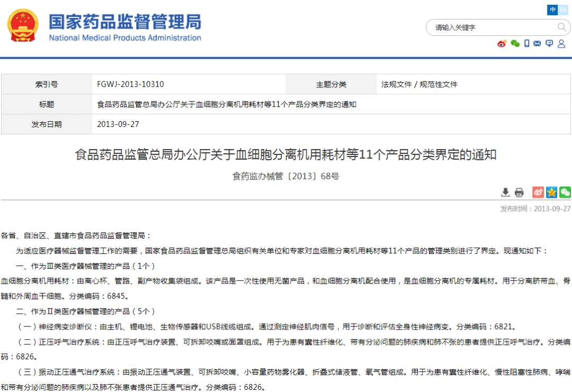Open the mobile phone icon in header
This screenshot has height=392, width=572.
(x=527, y=44)
